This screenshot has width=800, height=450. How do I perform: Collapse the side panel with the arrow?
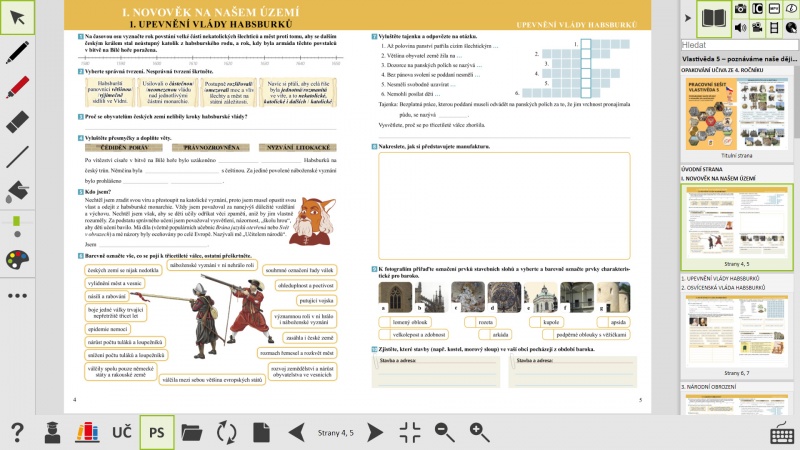tap(687, 18)
